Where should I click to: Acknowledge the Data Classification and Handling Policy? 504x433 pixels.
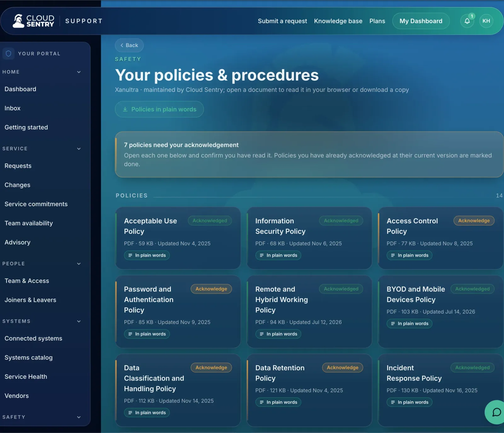[211, 367]
